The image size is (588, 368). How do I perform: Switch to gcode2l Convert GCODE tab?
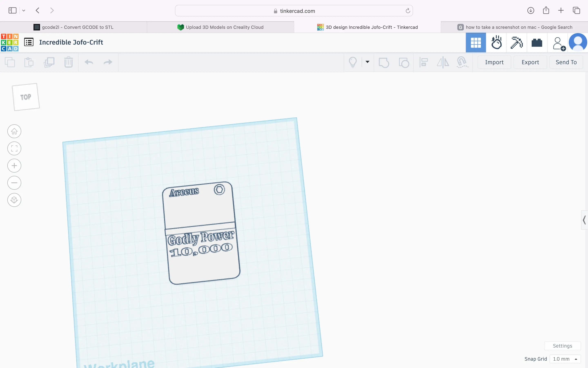pyautogui.click(x=73, y=27)
